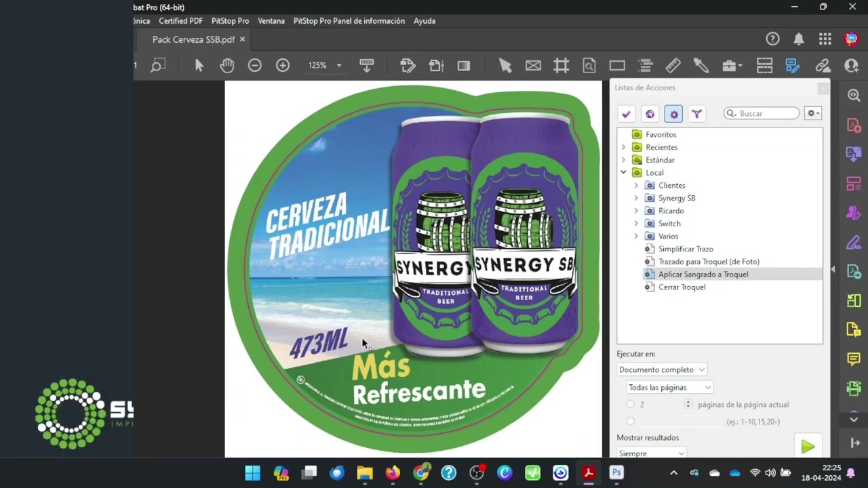Open the Ventana menu

coord(271,21)
